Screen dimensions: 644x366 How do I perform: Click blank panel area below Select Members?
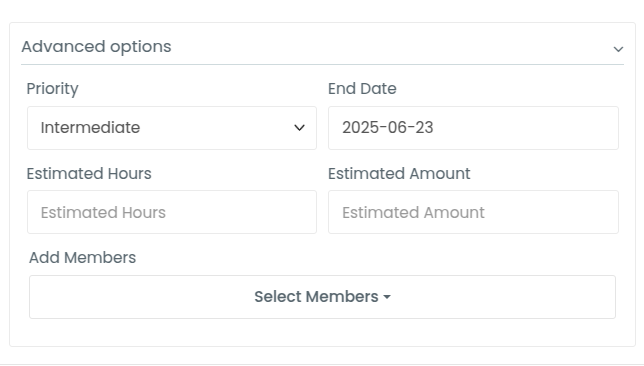(322, 333)
